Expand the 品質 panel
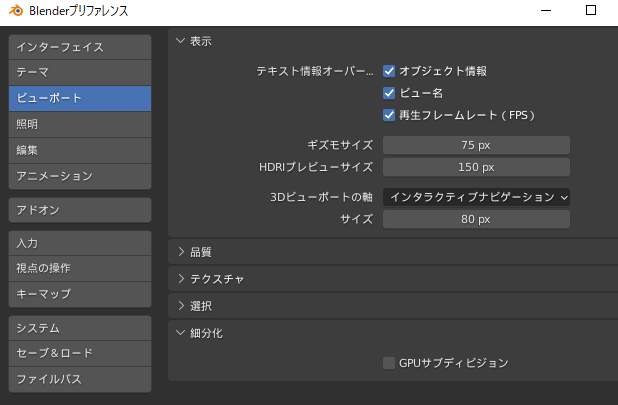Viewport: 618px width, 405px height. point(181,252)
